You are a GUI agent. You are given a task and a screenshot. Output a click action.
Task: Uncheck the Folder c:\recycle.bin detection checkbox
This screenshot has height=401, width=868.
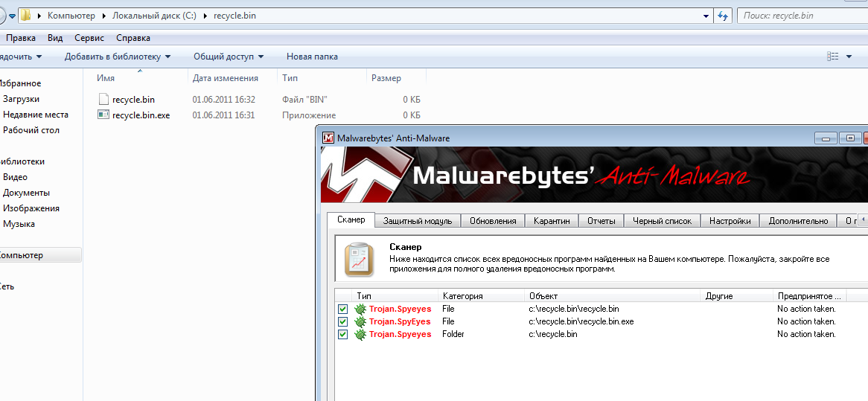tap(342, 334)
